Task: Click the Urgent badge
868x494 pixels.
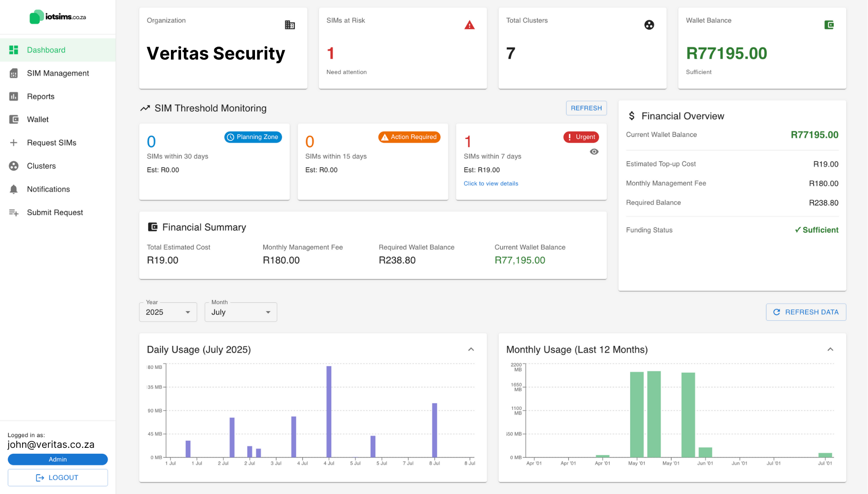Action: (581, 137)
